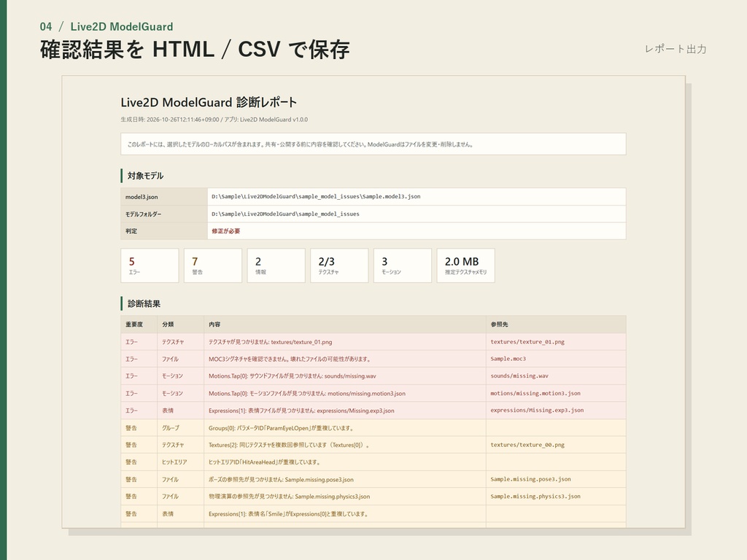Select the "Live2D ModelGuard 診断レポート" report heading
The height and width of the screenshot is (560, 747).
[x=209, y=102]
